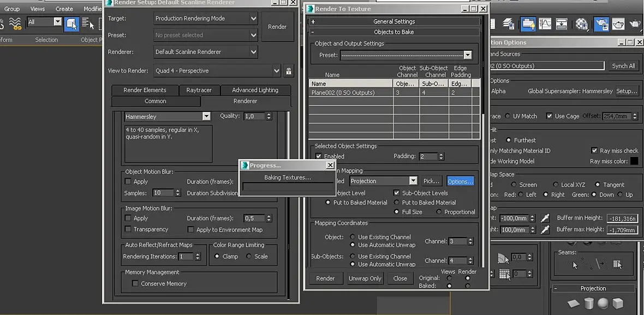Apply Spherical projection map
The width and height of the screenshot is (644, 315).
click(x=603, y=304)
